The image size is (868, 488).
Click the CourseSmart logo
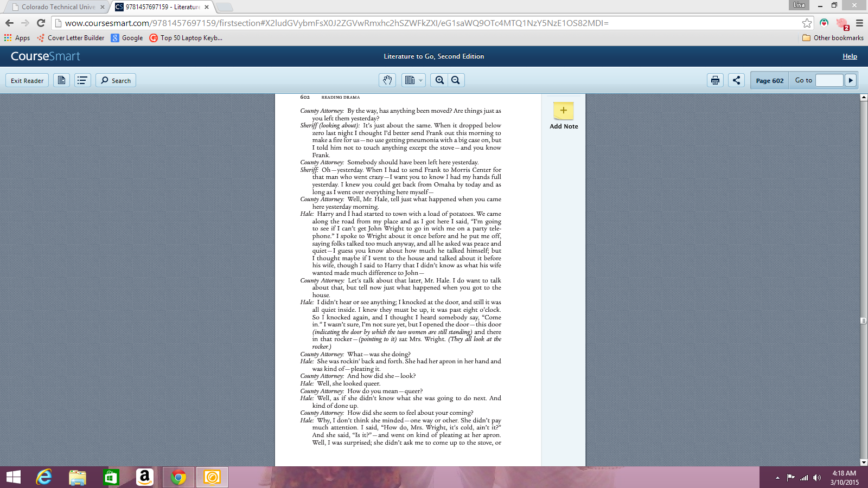[x=46, y=56]
